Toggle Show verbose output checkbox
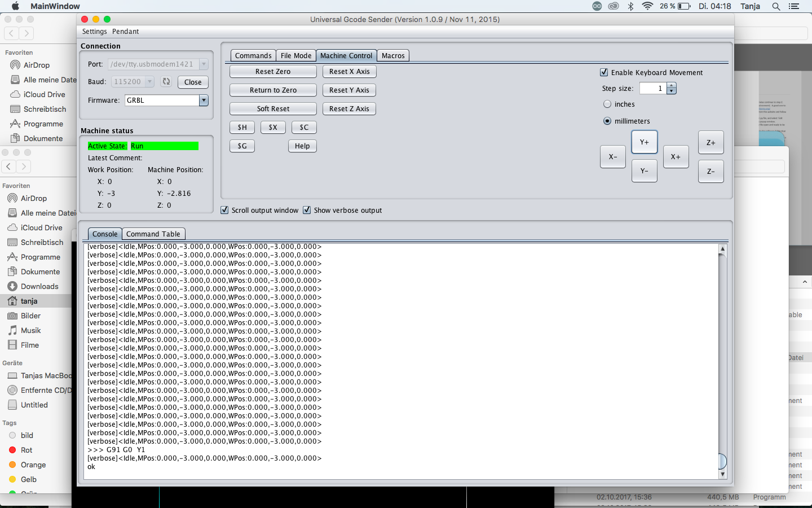Screen dimensions: 812x508 pos(307,210)
